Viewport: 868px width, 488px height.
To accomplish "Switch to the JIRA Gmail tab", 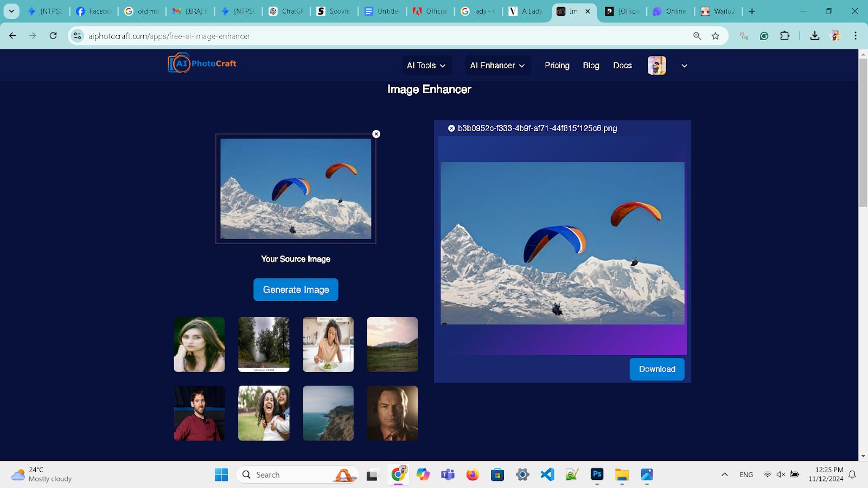I will 190,11.
